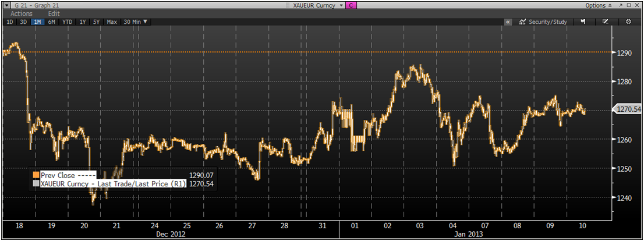
Task: Click the annotation flag icon
Action: pyautogui.click(x=582, y=22)
